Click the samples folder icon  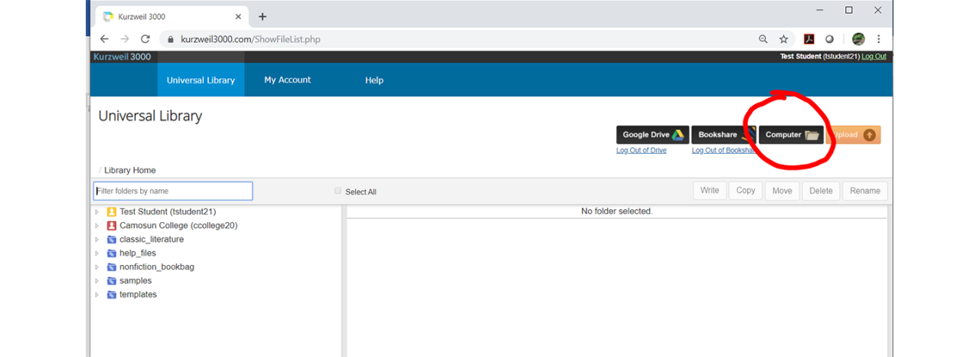point(112,281)
